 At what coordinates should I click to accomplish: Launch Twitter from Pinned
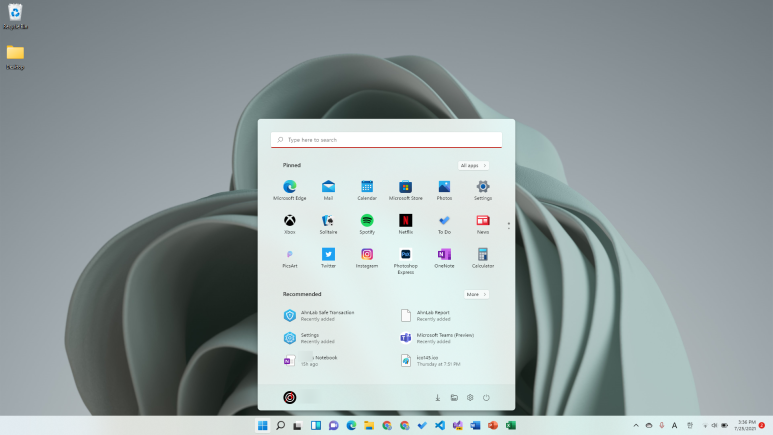tap(328, 258)
